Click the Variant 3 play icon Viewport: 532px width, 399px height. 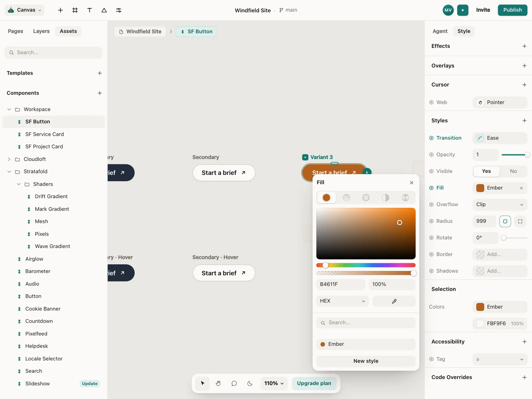305,157
